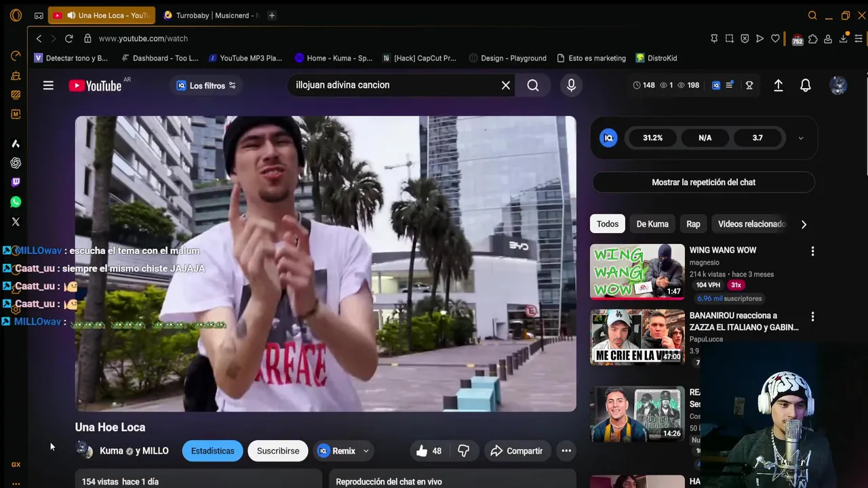
Task: Select the De Kuma filter chip
Action: pos(652,224)
